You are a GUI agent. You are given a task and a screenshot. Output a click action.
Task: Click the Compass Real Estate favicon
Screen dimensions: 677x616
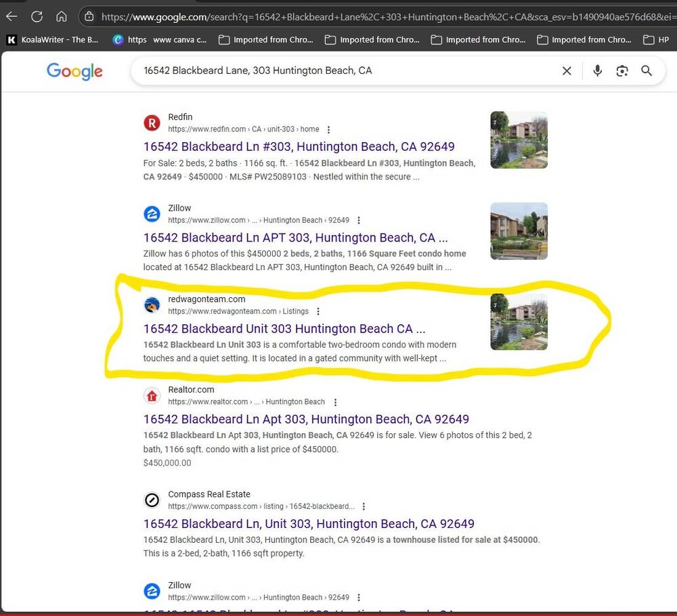pyautogui.click(x=152, y=500)
